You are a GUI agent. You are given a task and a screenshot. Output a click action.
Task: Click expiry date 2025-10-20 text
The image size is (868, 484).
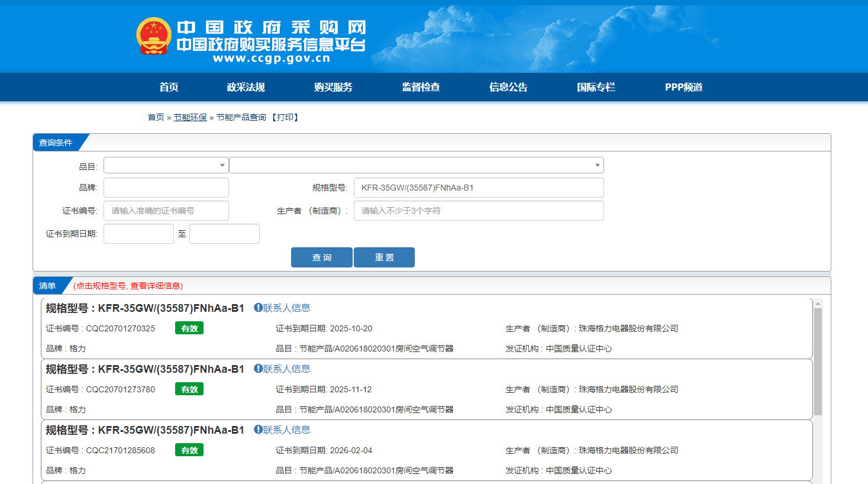351,328
